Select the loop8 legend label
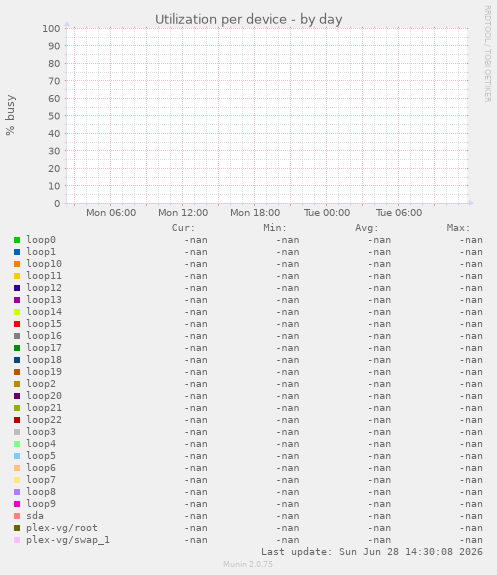Image resolution: width=497 pixels, height=575 pixels. click(41, 492)
